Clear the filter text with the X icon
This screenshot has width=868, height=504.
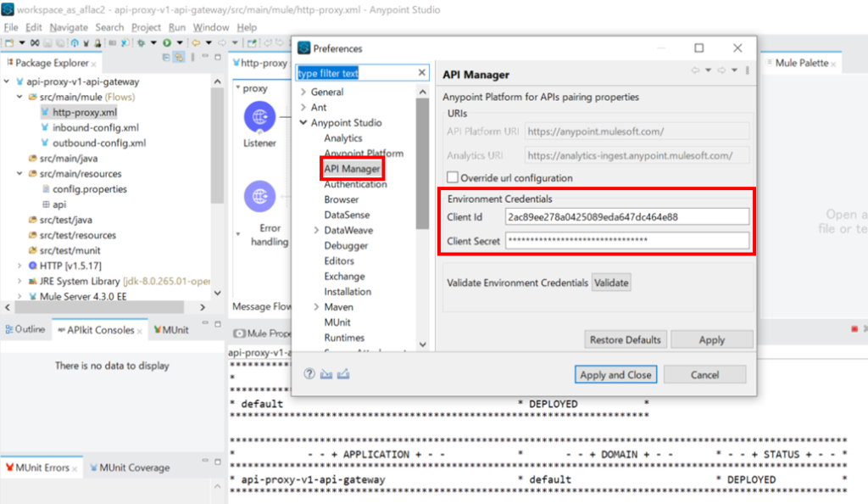coord(422,73)
